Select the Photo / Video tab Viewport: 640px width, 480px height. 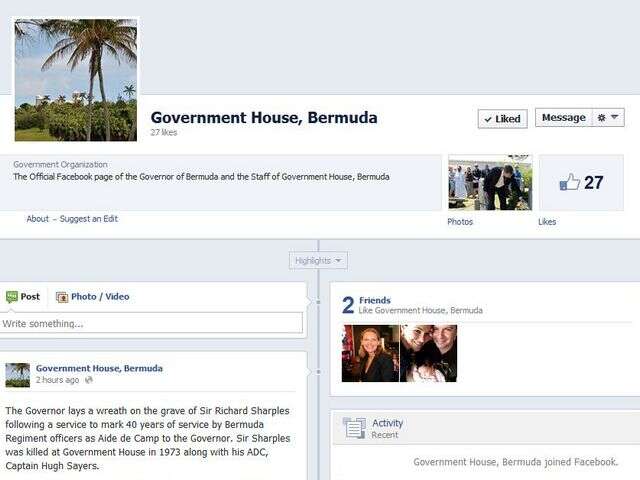point(93,297)
